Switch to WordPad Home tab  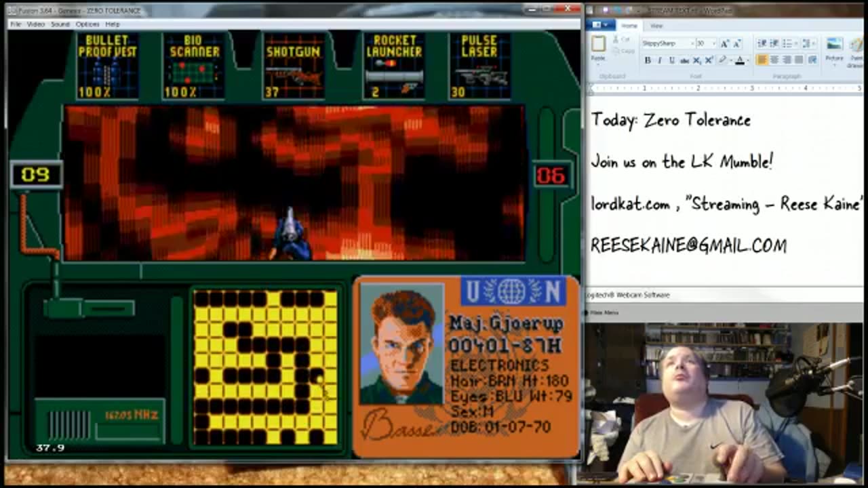[x=629, y=26]
